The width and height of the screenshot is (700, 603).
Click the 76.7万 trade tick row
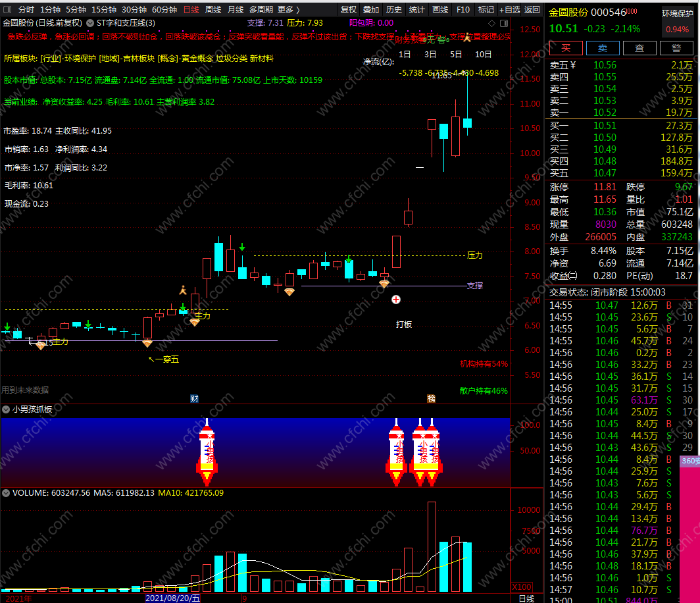pyautogui.click(x=621, y=531)
